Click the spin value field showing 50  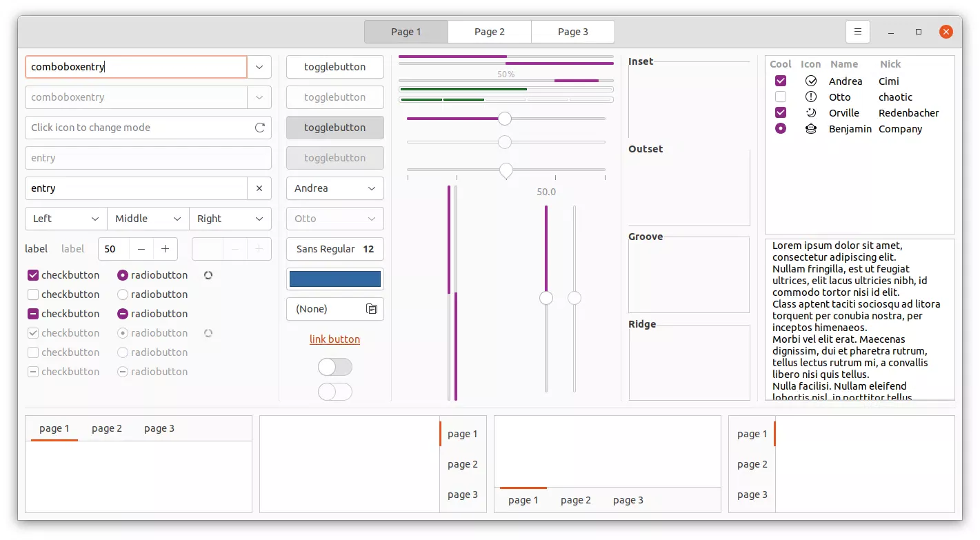point(114,249)
